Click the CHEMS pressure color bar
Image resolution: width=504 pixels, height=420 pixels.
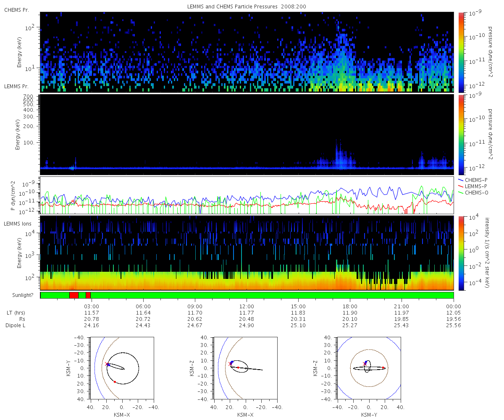(461, 52)
